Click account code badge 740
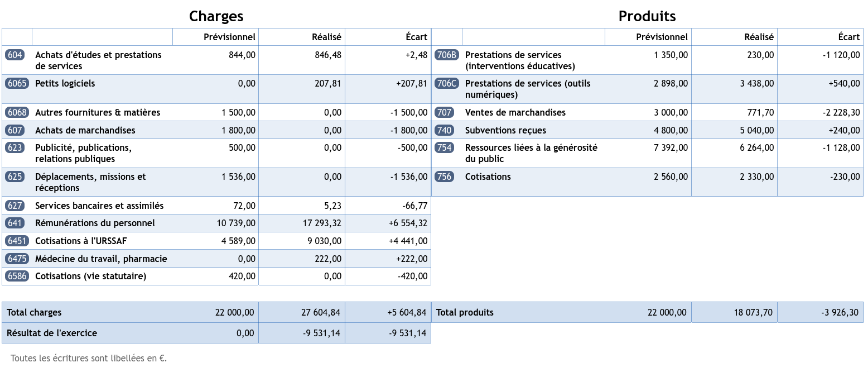868x372 pixels. click(x=444, y=130)
